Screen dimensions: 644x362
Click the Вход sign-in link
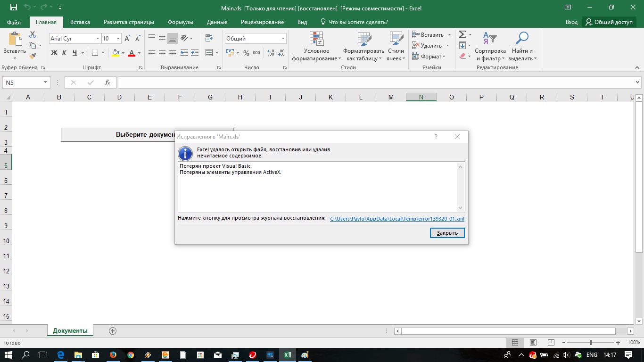pyautogui.click(x=571, y=22)
